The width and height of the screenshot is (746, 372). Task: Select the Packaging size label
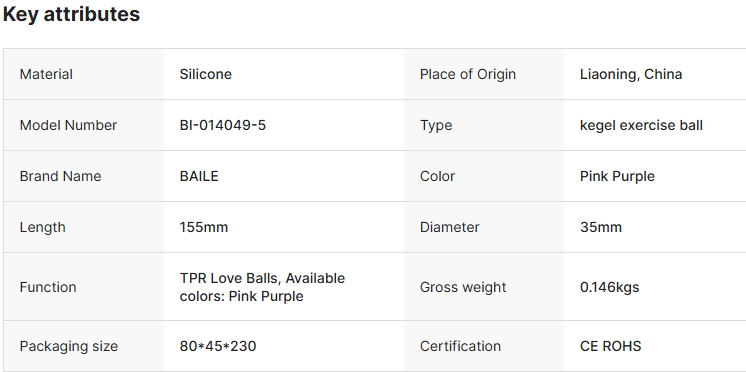tap(69, 346)
